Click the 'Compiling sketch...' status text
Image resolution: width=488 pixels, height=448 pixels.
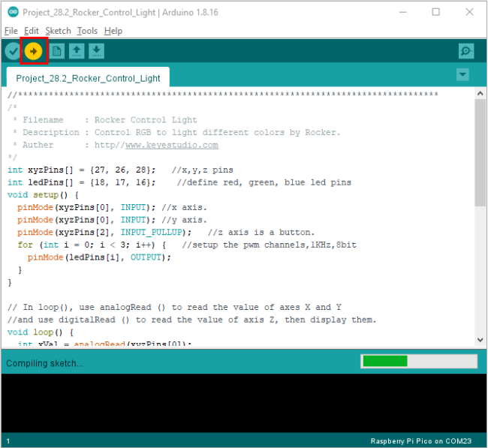click(44, 363)
